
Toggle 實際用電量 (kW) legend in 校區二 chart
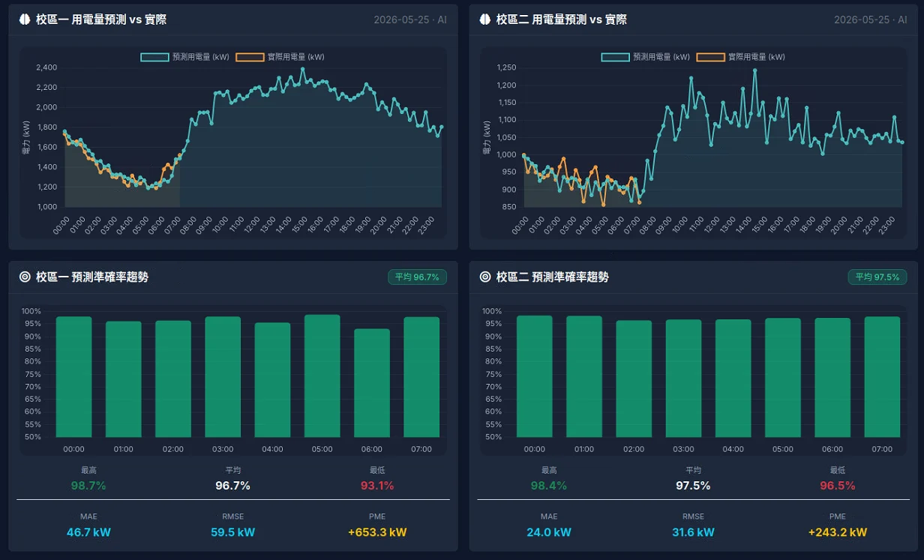740,57
